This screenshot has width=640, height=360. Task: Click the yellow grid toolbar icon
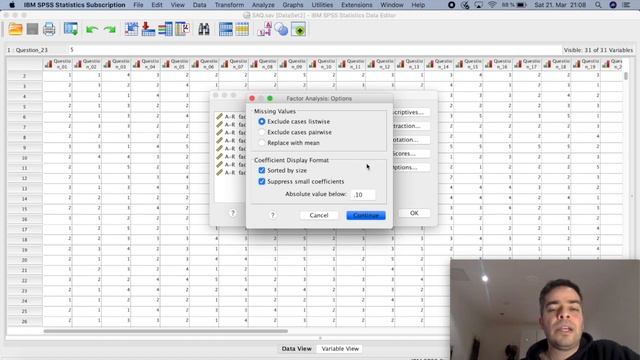pyautogui.click(x=242, y=29)
